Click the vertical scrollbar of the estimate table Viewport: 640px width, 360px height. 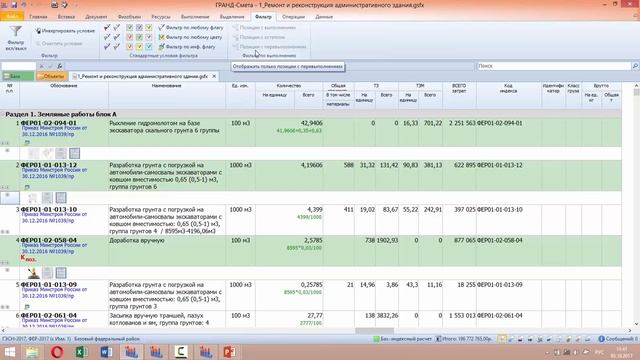pyautogui.click(x=636, y=204)
